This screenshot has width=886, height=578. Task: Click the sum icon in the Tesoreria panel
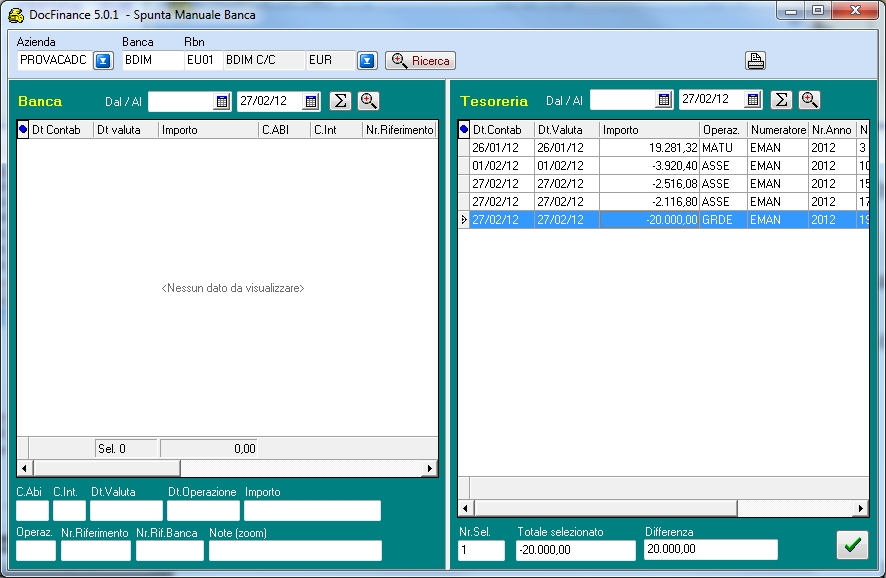782,100
